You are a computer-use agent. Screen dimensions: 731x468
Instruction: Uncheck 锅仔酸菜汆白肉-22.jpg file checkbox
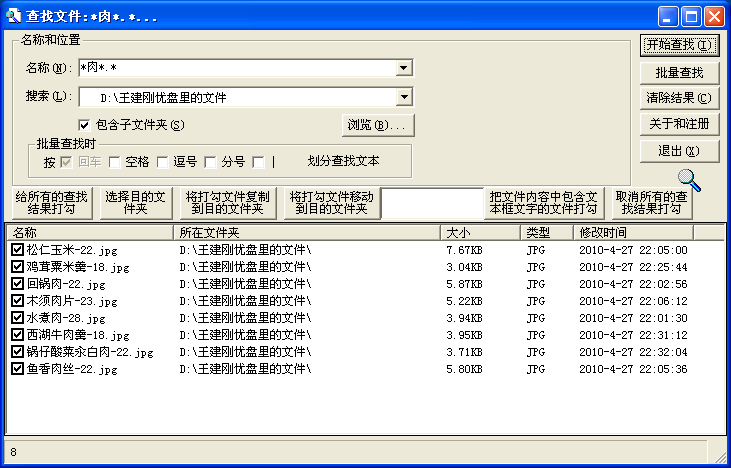click(17, 352)
